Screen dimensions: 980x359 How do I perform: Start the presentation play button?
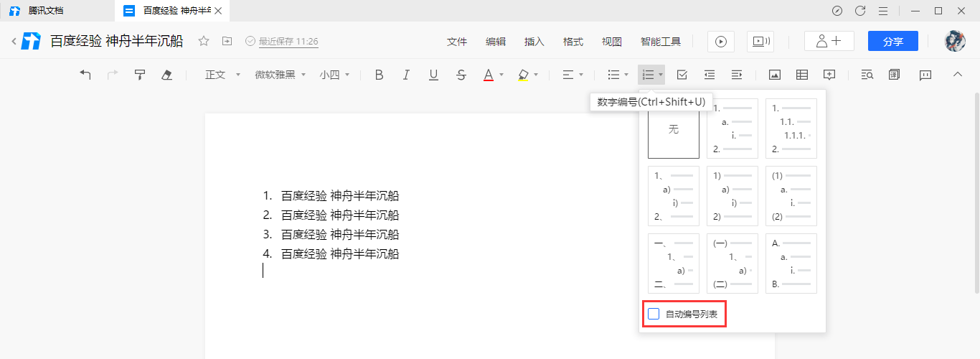pyautogui.click(x=720, y=42)
